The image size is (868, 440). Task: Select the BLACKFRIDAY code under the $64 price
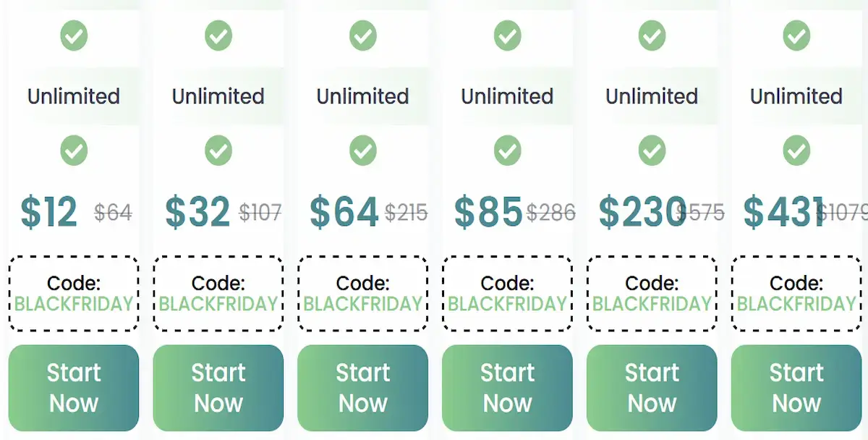[363, 292]
